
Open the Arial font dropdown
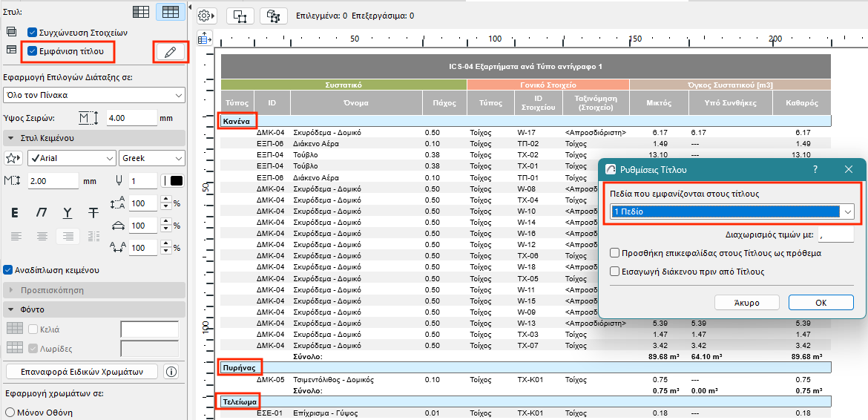[71, 158]
